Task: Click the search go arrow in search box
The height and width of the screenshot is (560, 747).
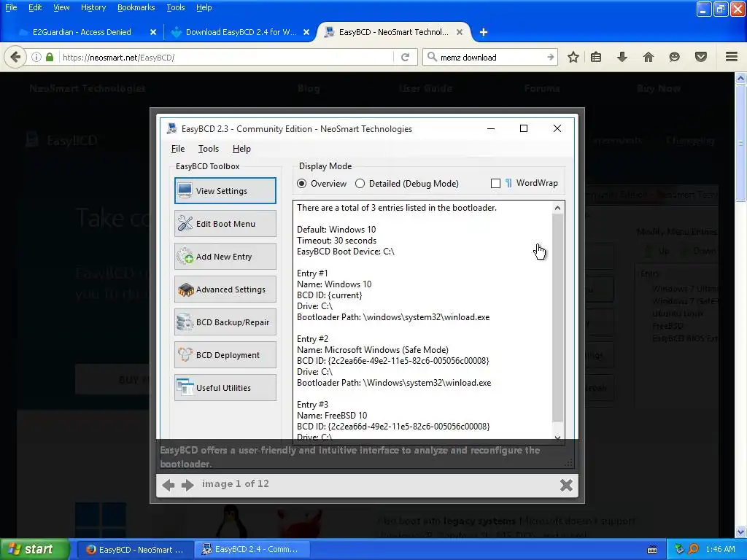Action: tap(550, 57)
